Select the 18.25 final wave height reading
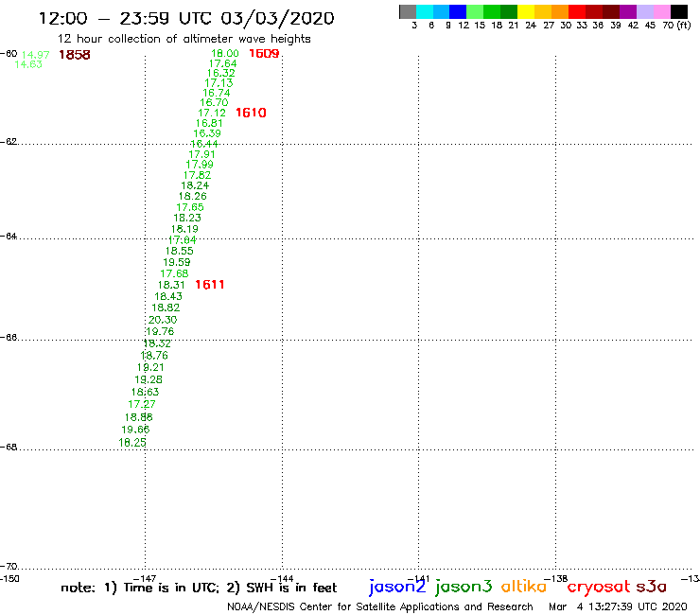The image size is (700, 615). coord(132,443)
